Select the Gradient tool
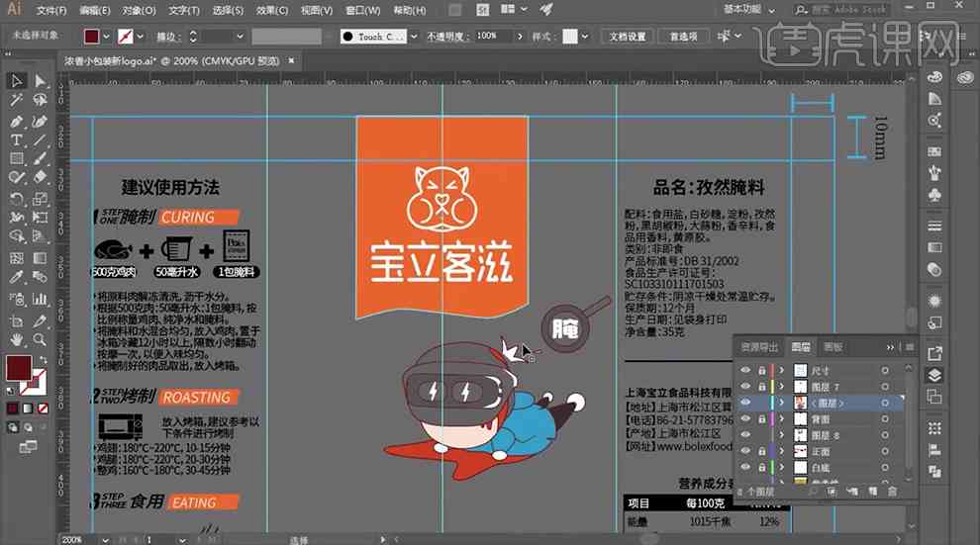Screen dimensions: 980x545 click(x=40, y=257)
